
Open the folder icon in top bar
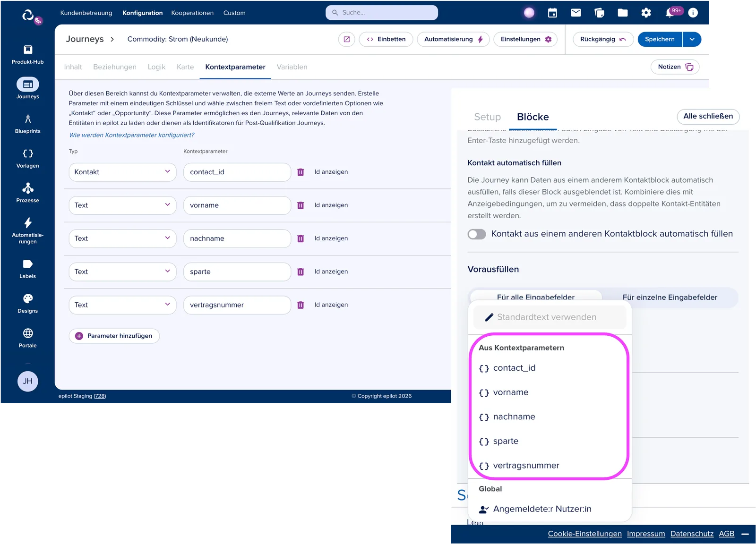(623, 13)
